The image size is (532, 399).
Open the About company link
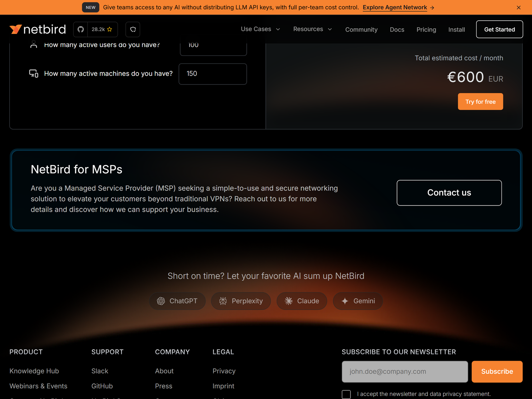[164, 371]
